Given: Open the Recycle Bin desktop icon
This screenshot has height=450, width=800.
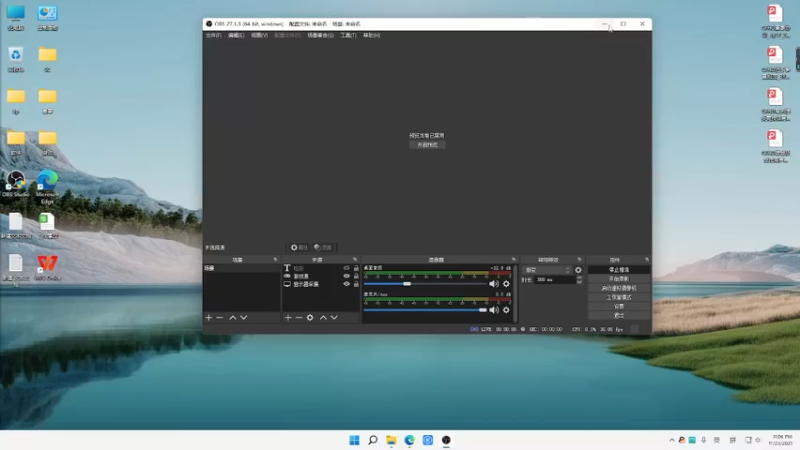Looking at the screenshot, I should (16, 59).
